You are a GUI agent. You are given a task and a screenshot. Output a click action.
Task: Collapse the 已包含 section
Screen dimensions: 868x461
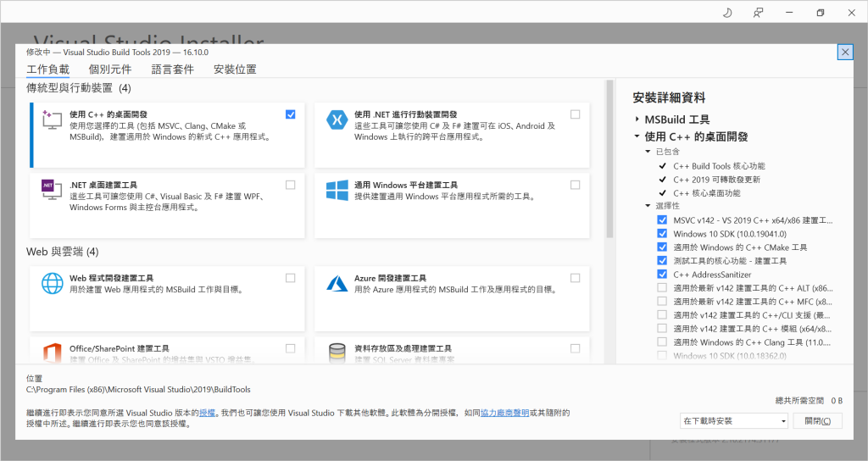tap(648, 152)
